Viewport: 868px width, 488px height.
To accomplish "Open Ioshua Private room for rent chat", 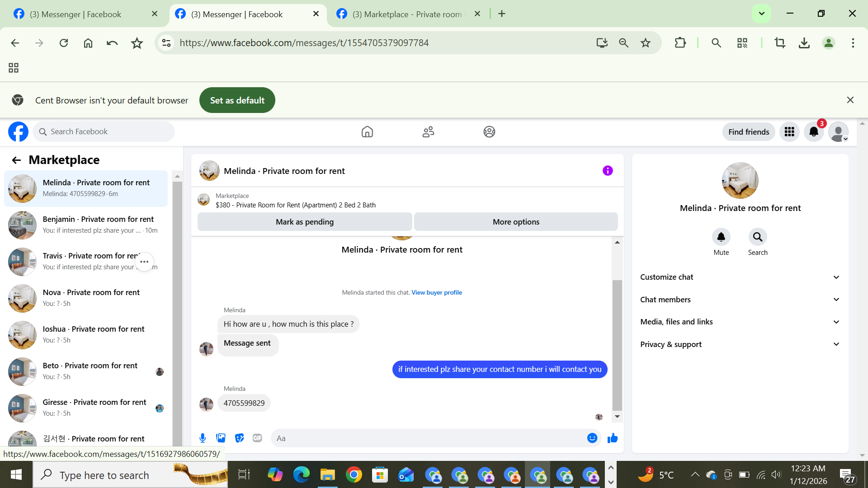I will [x=86, y=334].
